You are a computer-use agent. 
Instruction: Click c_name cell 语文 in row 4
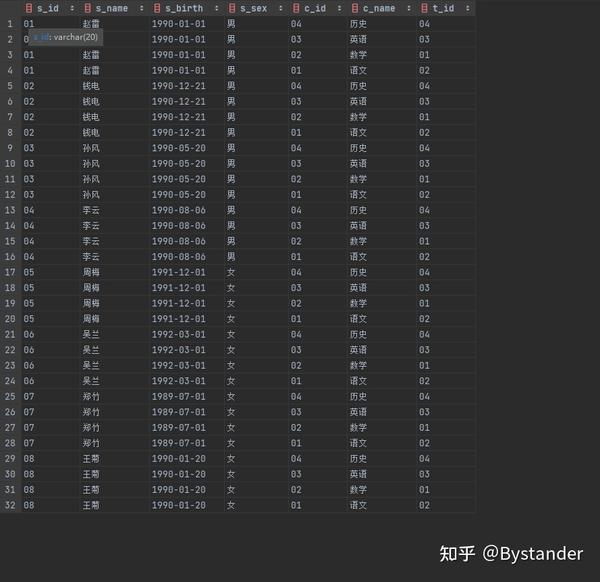358,70
